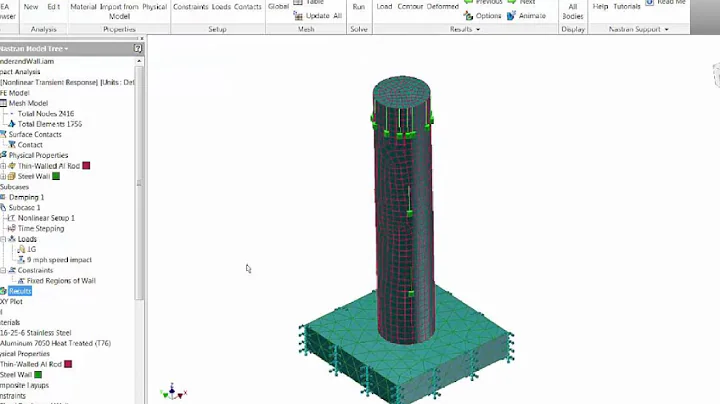Click the Load results button

(384, 6)
